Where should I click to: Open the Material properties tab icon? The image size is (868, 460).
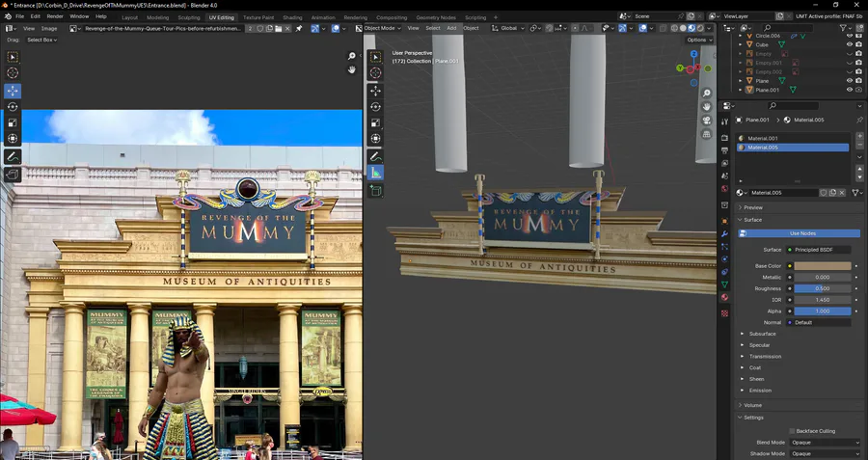(724, 297)
